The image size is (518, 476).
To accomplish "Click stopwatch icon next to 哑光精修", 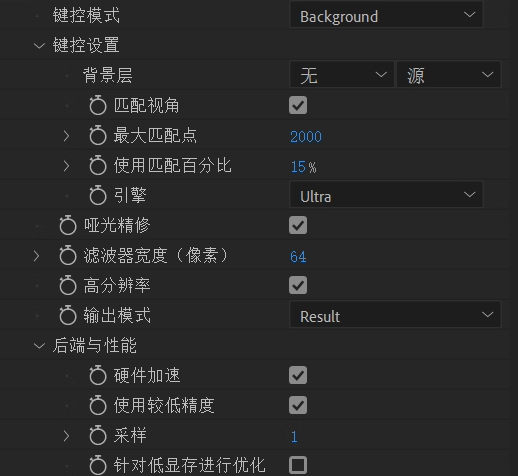I will (68, 225).
